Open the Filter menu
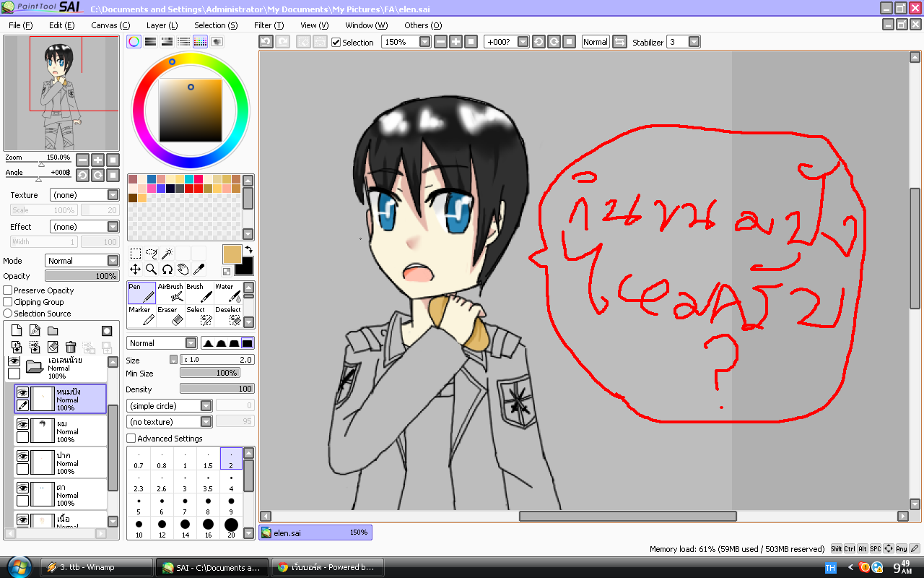This screenshot has height=578, width=924. tap(269, 25)
